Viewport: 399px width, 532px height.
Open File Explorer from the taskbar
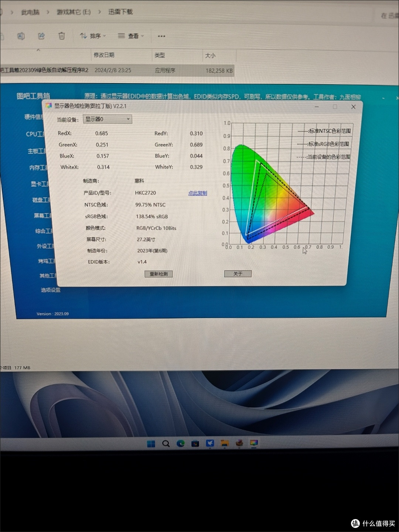tap(225, 443)
